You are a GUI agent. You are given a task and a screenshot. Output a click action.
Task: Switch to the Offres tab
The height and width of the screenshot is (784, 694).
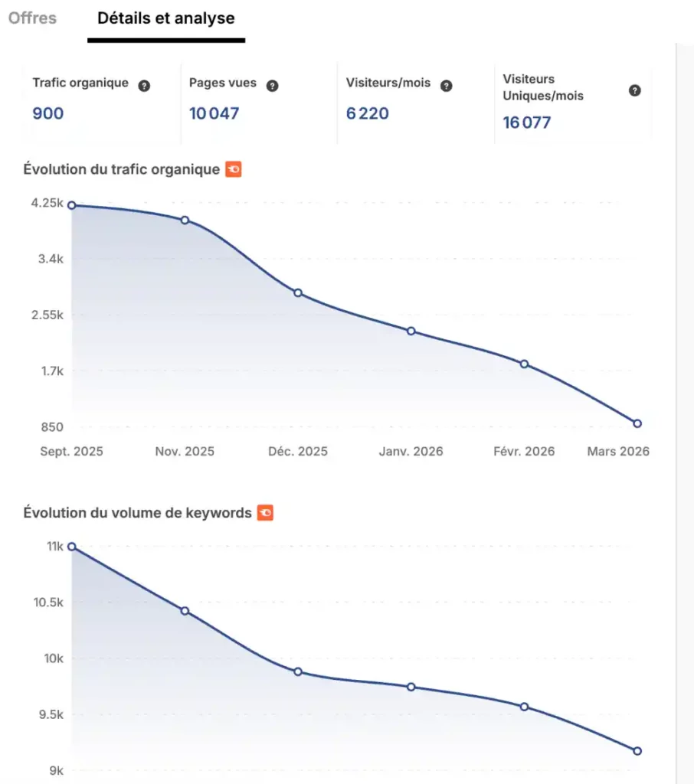click(32, 18)
